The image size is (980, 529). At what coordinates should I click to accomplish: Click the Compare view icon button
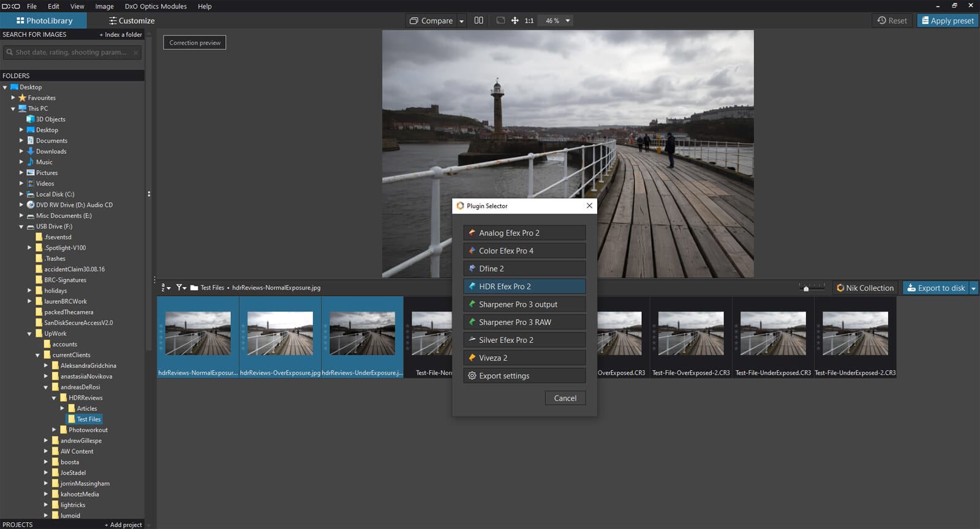tap(431, 20)
